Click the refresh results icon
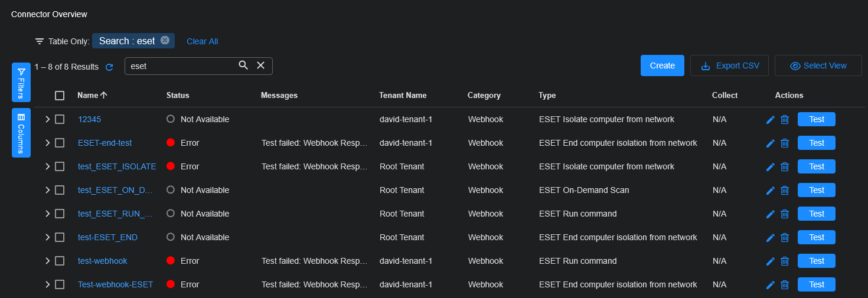 (x=109, y=67)
